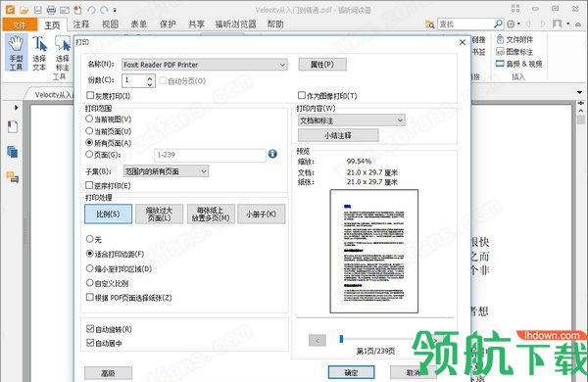Click the Summarize Comments button (小结注释)
The height and width of the screenshot is (382, 588).
338,135
